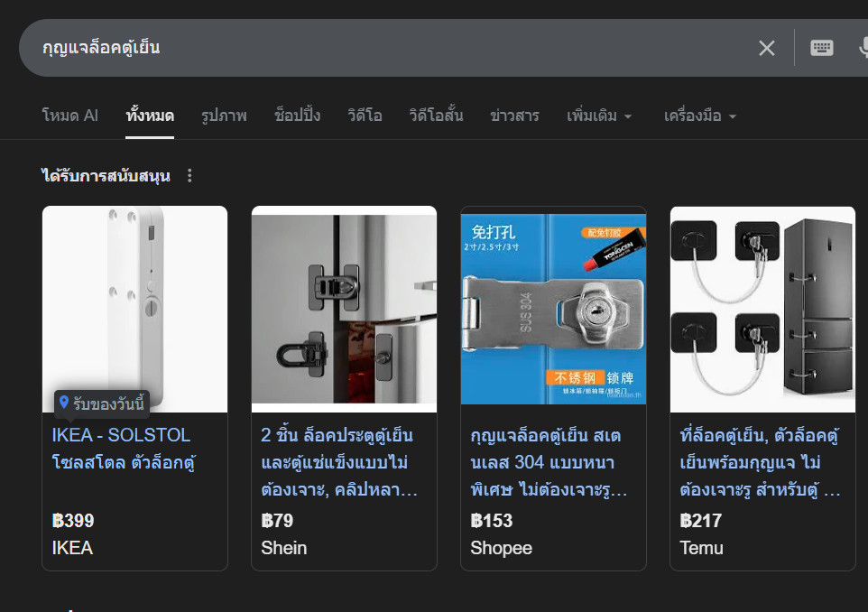The height and width of the screenshot is (612, 868).
Task: Select the รูปภาพ images tab
Action: [224, 116]
